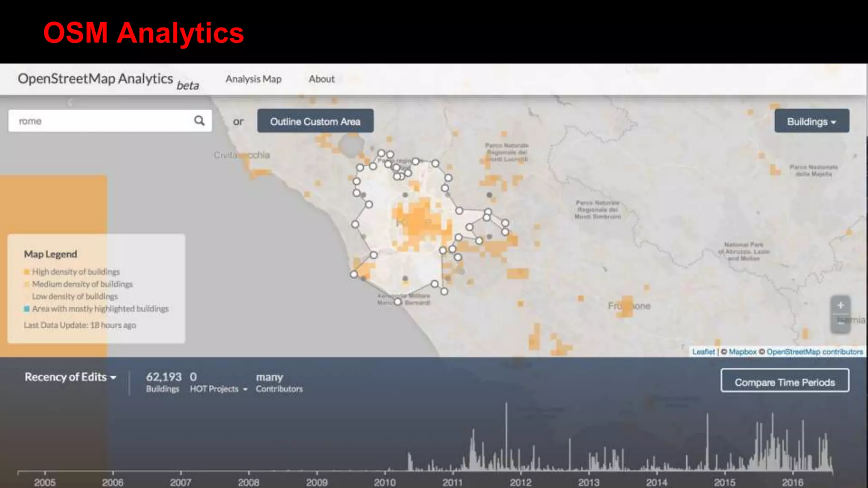This screenshot has height=488, width=868.
Task: Click the Parco Nazionale della Majella label
Action: pos(814,170)
